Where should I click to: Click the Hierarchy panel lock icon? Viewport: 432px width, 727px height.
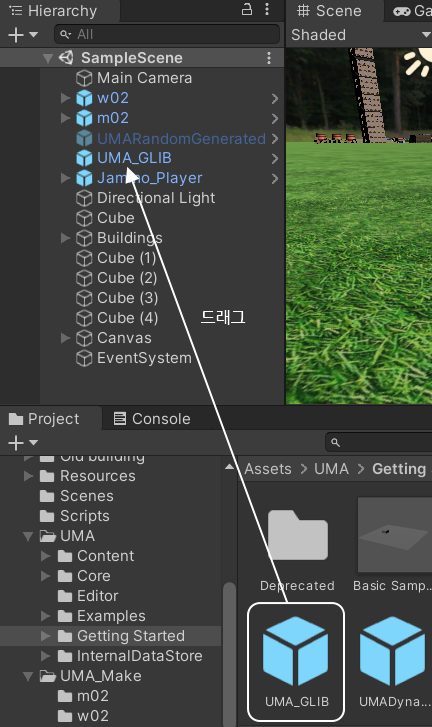pyautogui.click(x=247, y=9)
